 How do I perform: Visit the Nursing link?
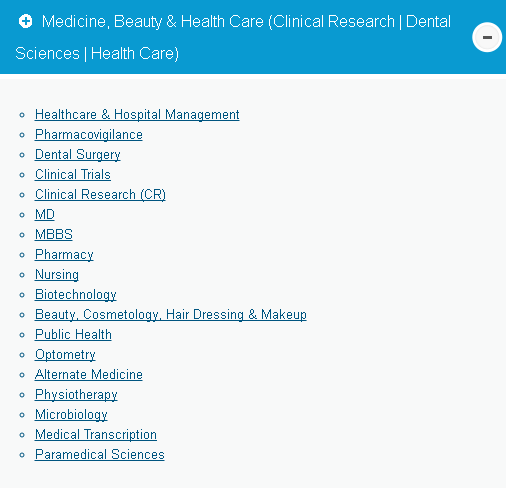pos(57,275)
